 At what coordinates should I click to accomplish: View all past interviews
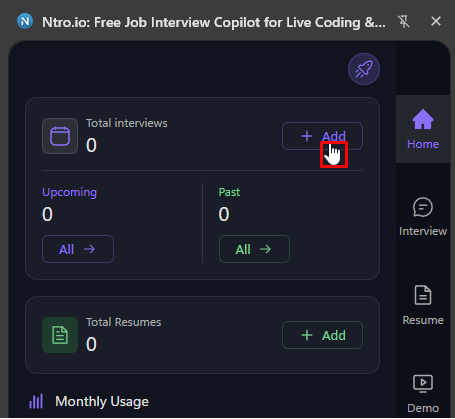pos(254,249)
